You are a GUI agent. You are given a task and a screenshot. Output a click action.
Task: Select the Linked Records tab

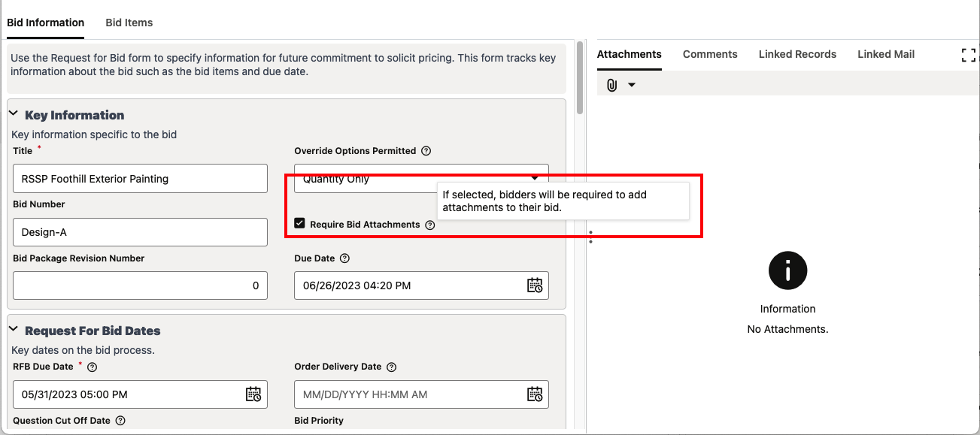tap(797, 54)
